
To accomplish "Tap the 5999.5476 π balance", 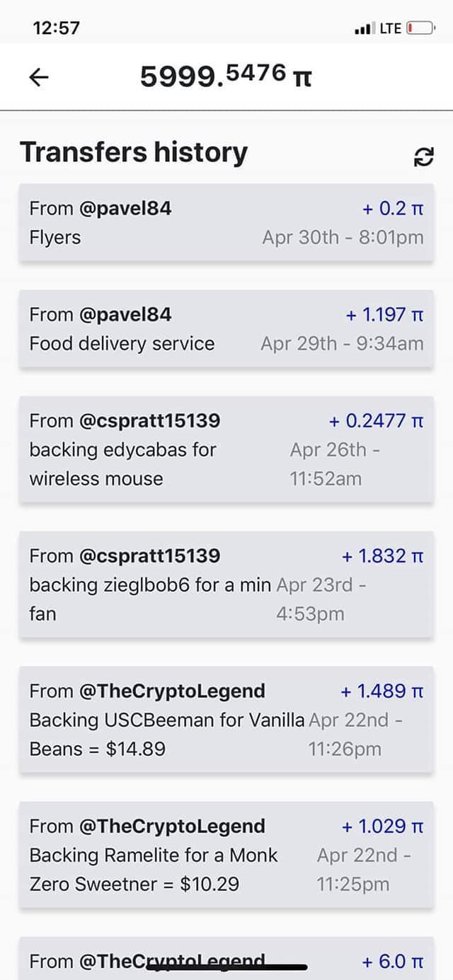I will point(225,76).
